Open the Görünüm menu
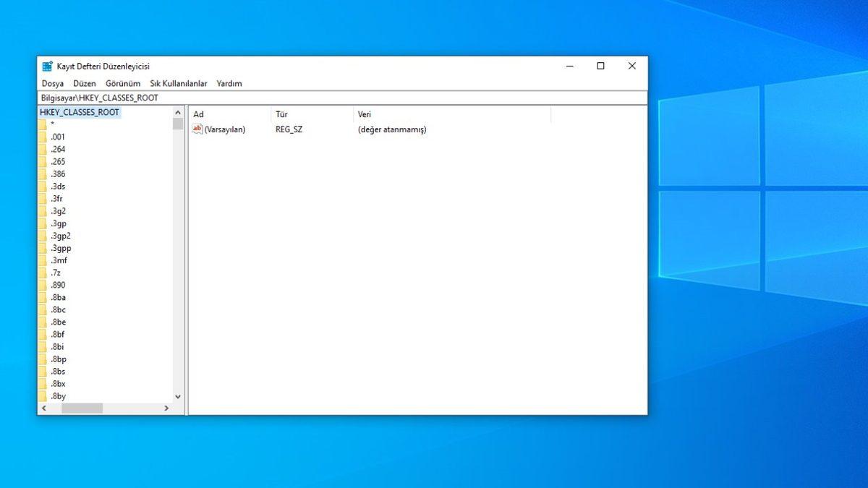 [122, 83]
